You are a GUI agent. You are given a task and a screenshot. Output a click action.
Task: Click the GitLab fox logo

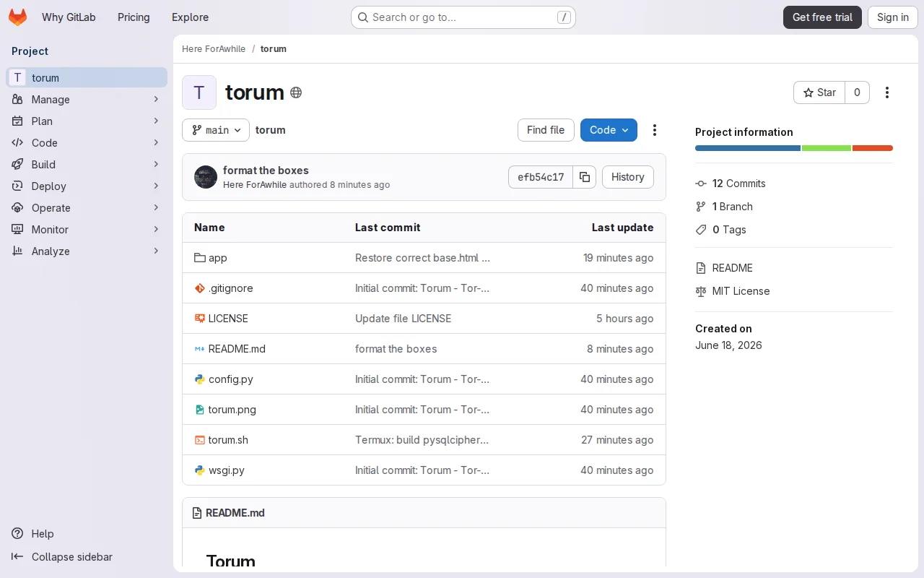(17, 17)
